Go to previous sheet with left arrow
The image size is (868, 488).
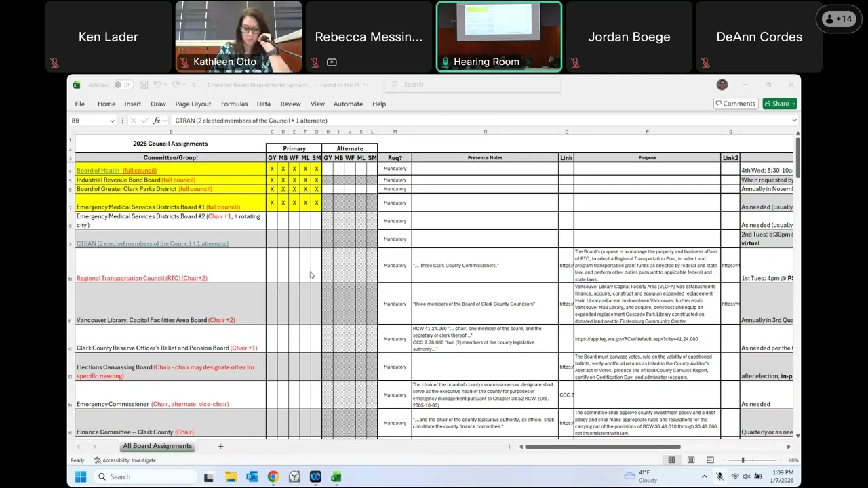click(79, 447)
